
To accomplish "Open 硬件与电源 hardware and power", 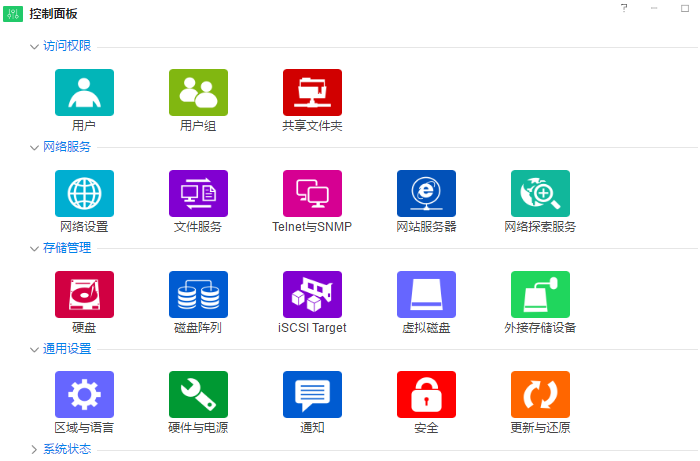I will [198, 395].
